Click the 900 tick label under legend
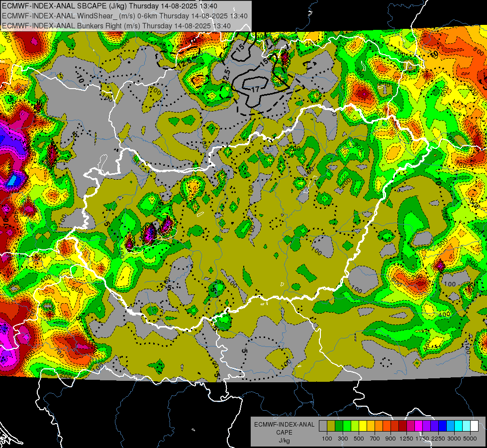This screenshot has width=487, height=448. pos(390,439)
